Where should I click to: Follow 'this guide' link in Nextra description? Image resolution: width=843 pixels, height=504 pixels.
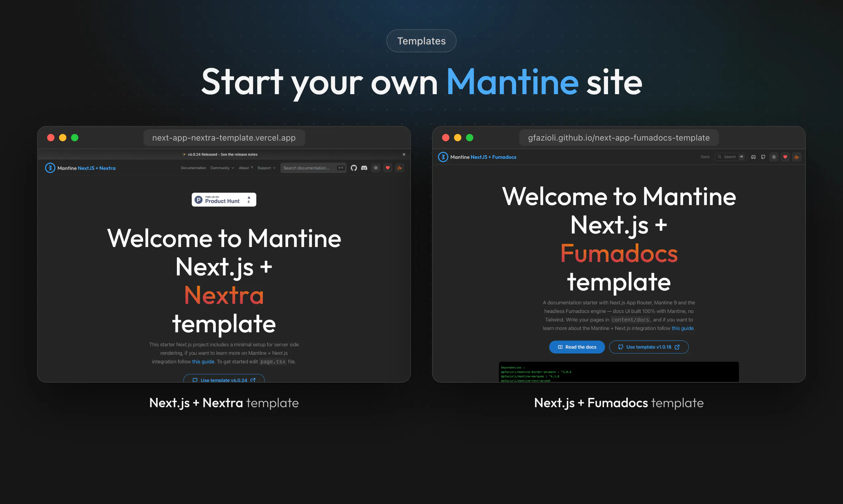pyautogui.click(x=203, y=362)
